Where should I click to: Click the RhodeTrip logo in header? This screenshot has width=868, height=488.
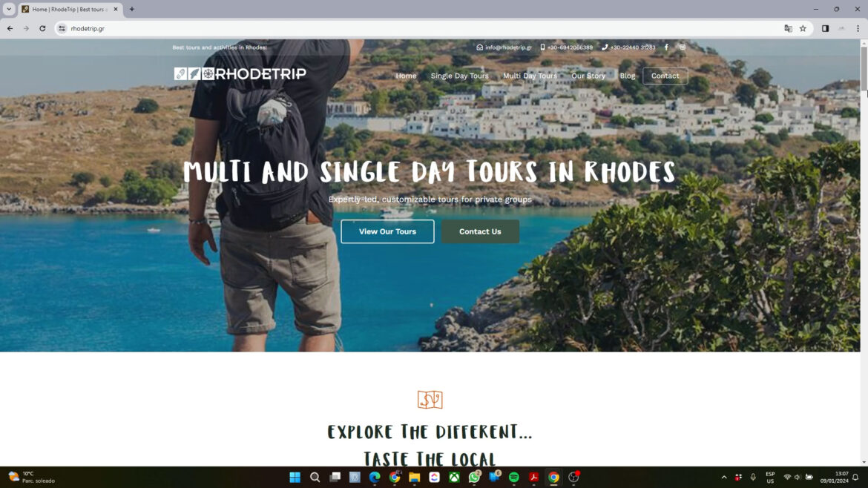(x=240, y=73)
